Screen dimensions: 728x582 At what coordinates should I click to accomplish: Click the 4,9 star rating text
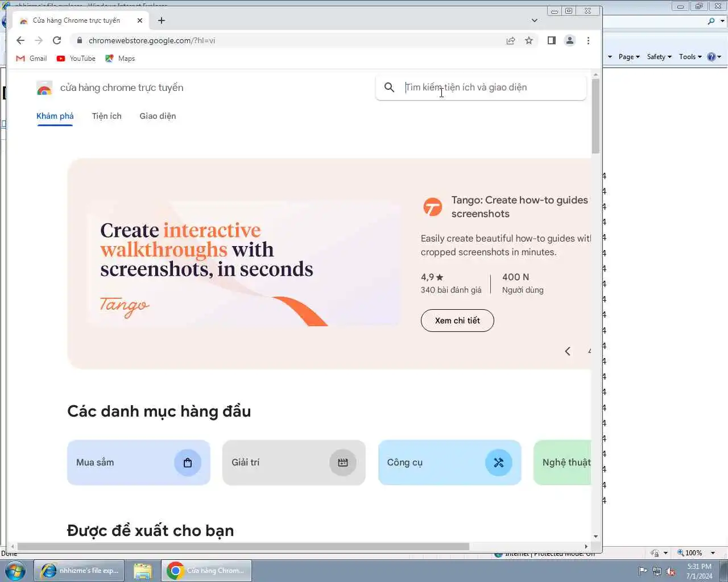tap(432, 277)
